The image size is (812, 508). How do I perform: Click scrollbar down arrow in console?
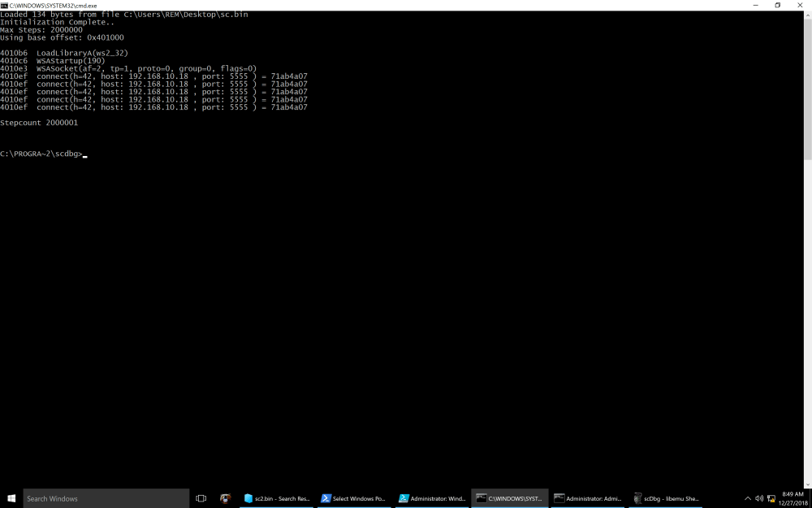[x=807, y=484]
